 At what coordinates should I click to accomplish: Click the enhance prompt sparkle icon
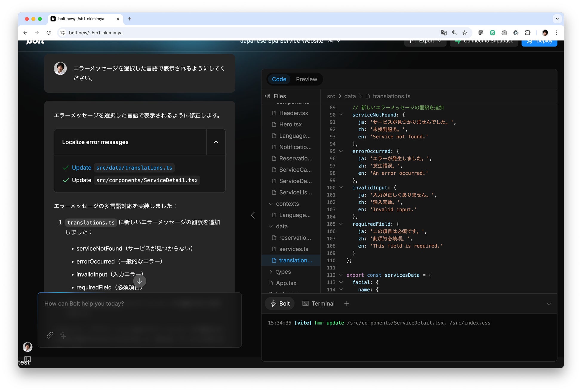point(63,335)
